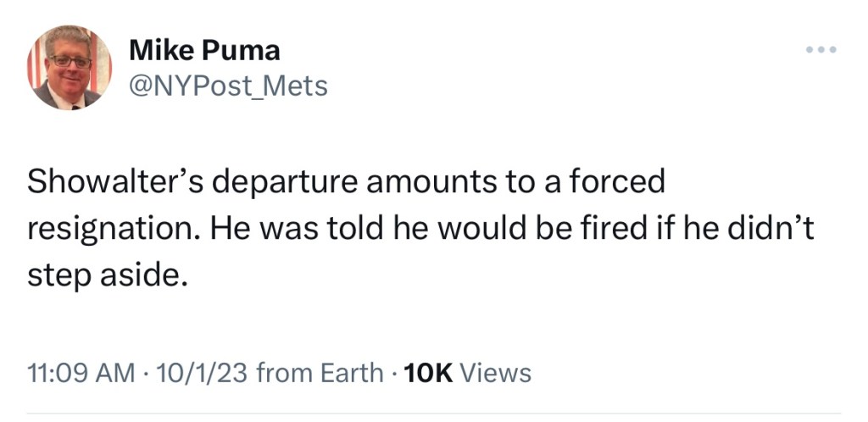
Task: Click the 11:09 AM timestamp
Action: point(79,373)
